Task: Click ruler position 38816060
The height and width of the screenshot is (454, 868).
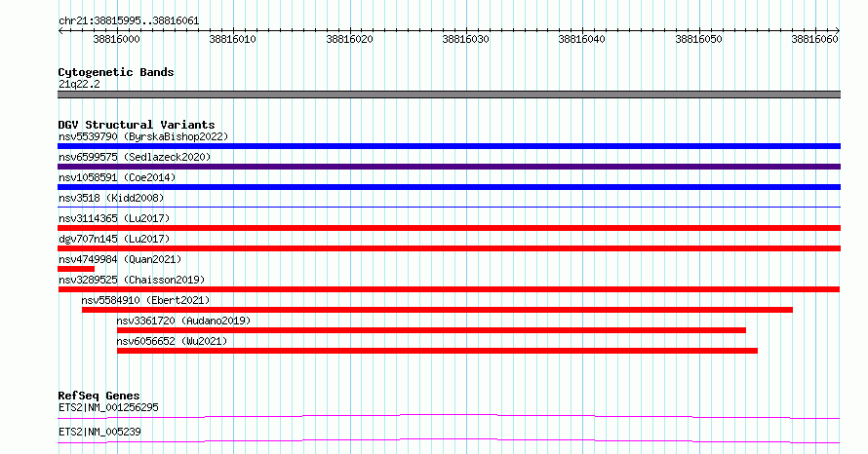Action: pos(815,39)
